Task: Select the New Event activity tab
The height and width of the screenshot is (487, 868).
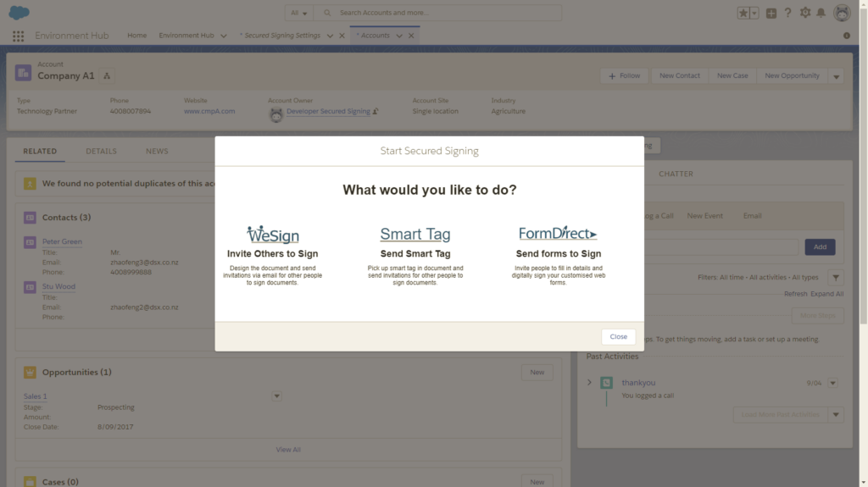Action: point(704,216)
